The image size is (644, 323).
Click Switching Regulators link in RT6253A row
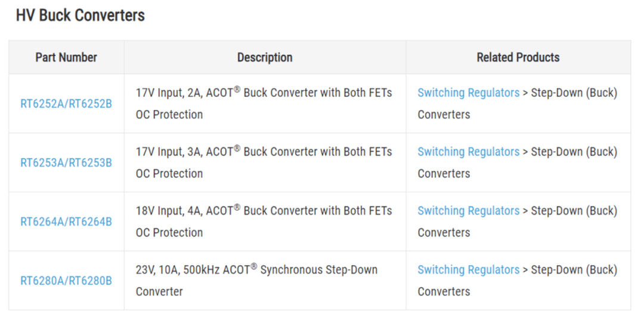point(468,152)
